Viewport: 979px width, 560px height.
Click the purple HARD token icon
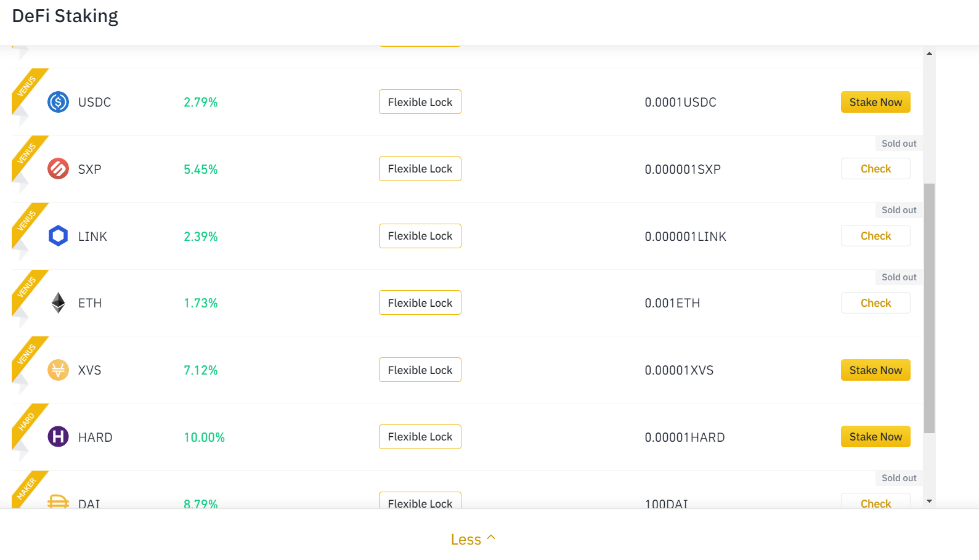pyautogui.click(x=58, y=437)
